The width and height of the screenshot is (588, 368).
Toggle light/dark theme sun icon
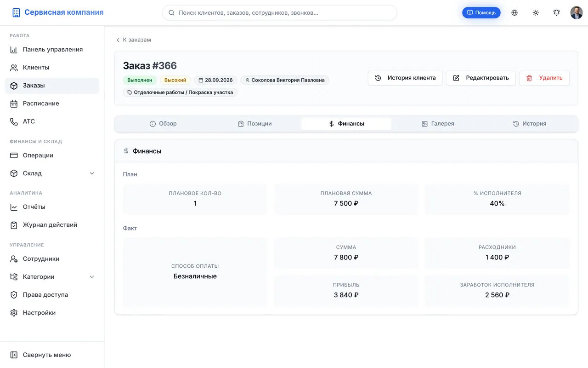(536, 13)
